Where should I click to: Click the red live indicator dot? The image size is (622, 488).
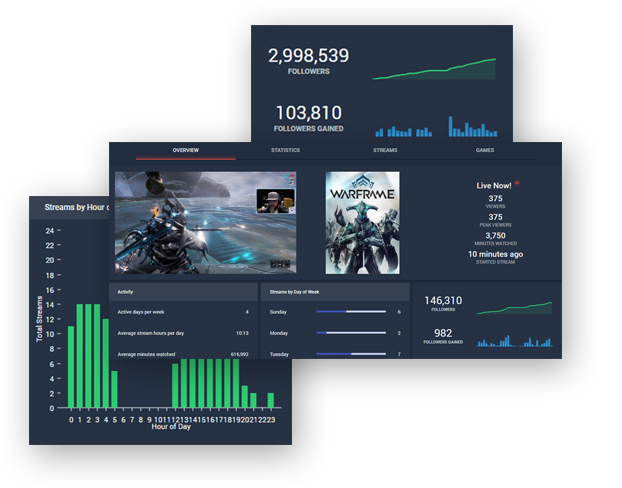[517, 183]
